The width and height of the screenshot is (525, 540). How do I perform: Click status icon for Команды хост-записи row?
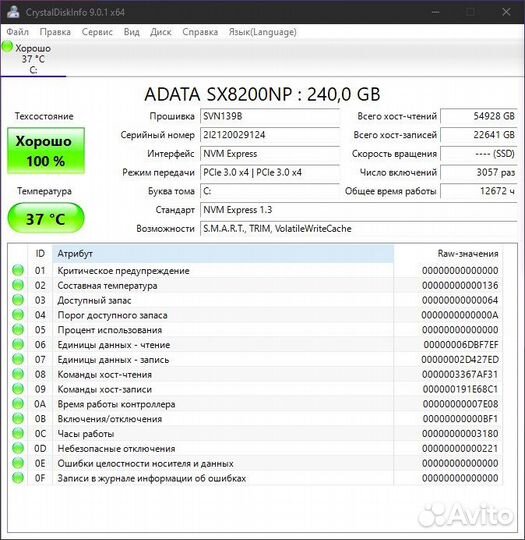[x=18, y=389]
